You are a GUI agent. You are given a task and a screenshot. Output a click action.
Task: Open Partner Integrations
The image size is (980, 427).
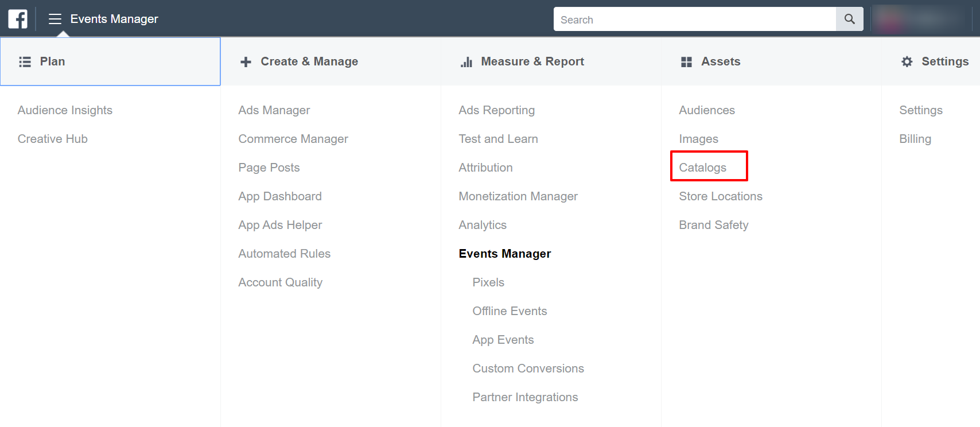(525, 397)
